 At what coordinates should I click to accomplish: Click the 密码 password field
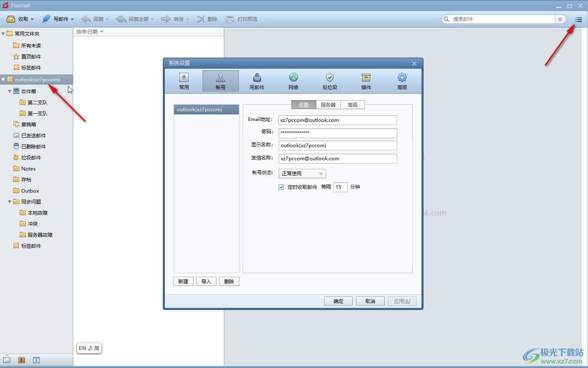coord(338,133)
